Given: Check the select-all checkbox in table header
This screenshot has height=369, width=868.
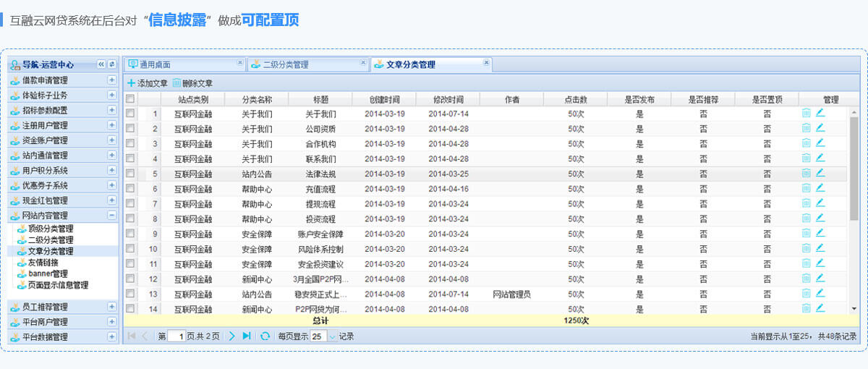Looking at the screenshot, I should (x=130, y=99).
